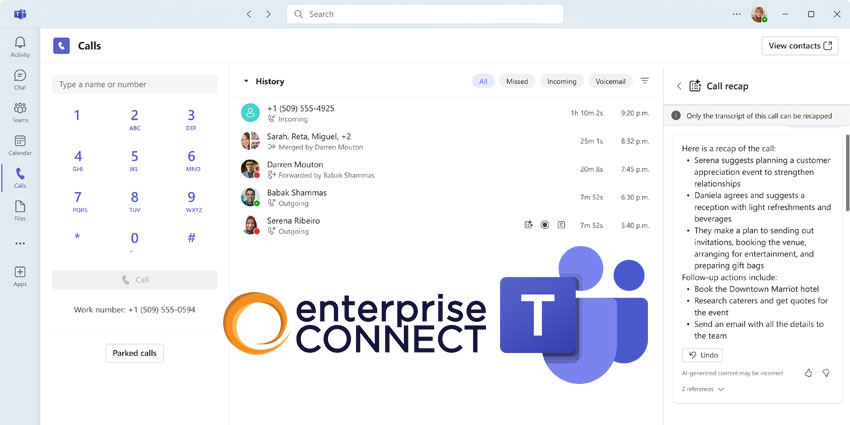Viewport: 850px width, 425px height.
Task: Click the purple Calls header icon
Action: coord(61,46)
